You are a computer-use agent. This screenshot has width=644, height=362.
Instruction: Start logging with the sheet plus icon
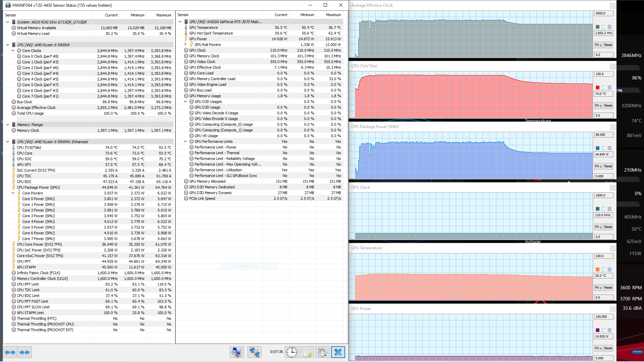click(x=307, y=352)
